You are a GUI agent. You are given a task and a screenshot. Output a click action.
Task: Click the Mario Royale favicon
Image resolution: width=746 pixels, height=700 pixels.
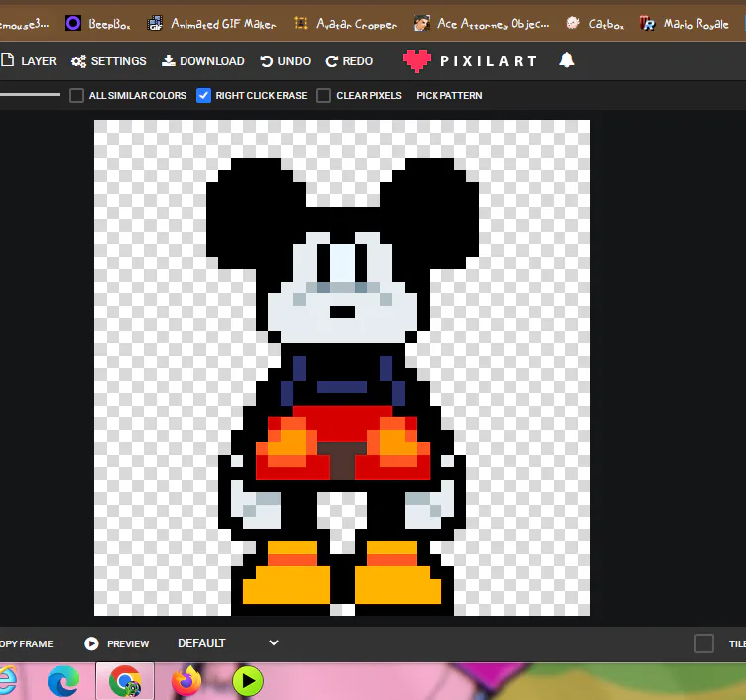click(647, 23)
